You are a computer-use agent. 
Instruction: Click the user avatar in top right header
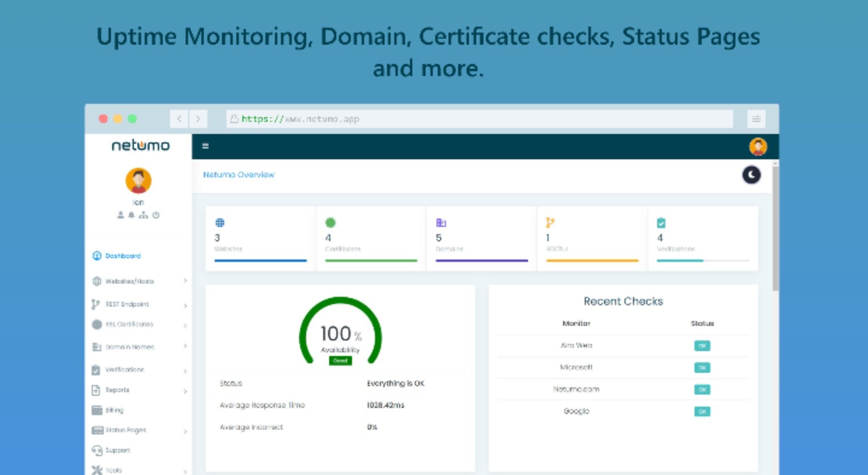(x=758, y=147)
